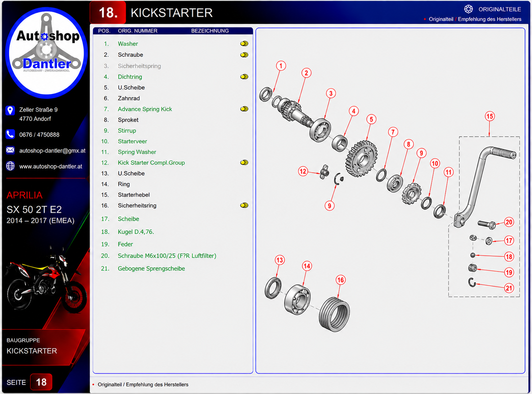Click the globe website icon
The image size is (532, 394).
10,166
